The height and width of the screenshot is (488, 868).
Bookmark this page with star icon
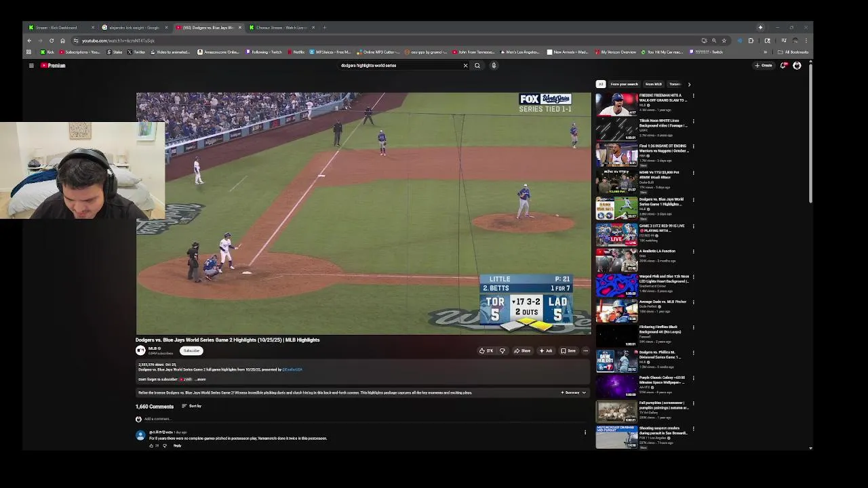(724, 41)
